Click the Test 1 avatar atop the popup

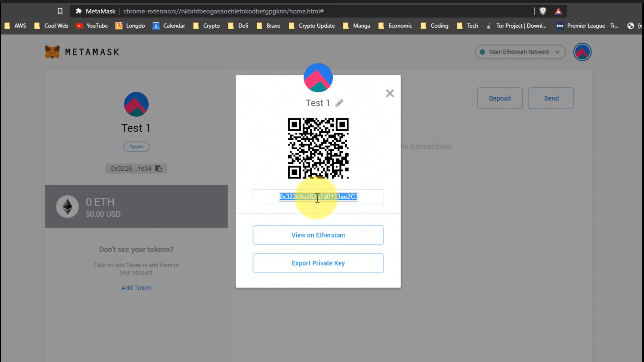[318, 78]
